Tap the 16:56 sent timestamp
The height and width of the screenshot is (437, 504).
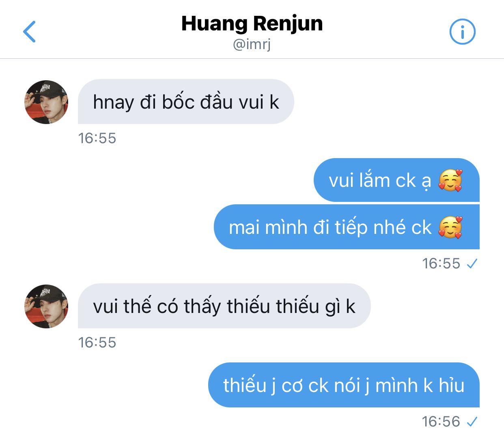(441, 422)
